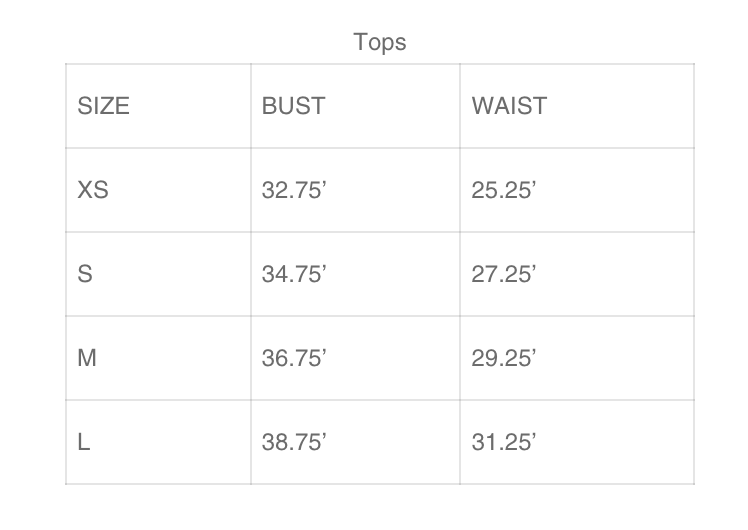Select the WAIST column header
The image size is (748, 530).
pos(509,106)
